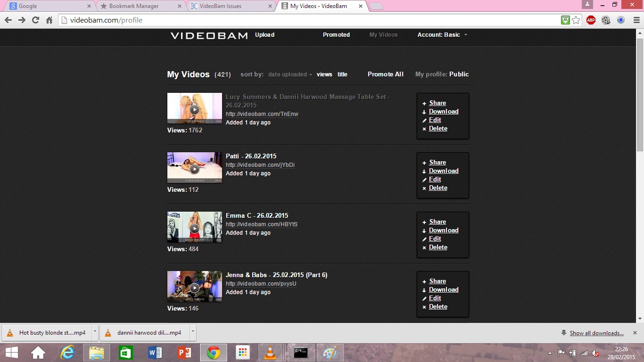Delete the Lucy Summers & Dannii Harwood video

pyautogui.click(x=438, y=129)
